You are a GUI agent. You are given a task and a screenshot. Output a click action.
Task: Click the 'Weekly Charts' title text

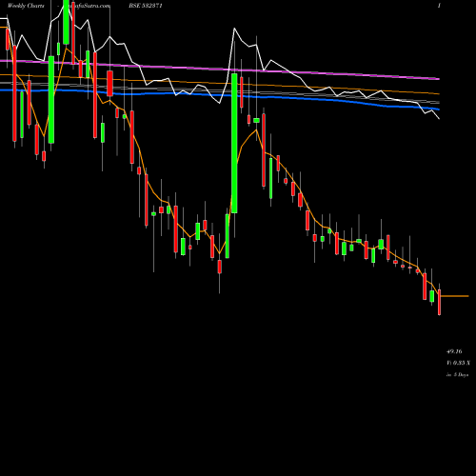(x=26, y=6)
